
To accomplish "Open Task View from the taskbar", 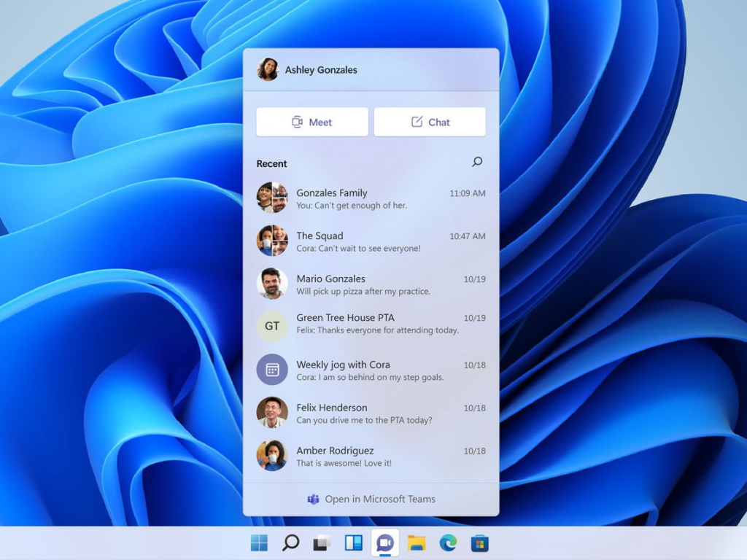I will pyautogui.click(x=322, y=542).
